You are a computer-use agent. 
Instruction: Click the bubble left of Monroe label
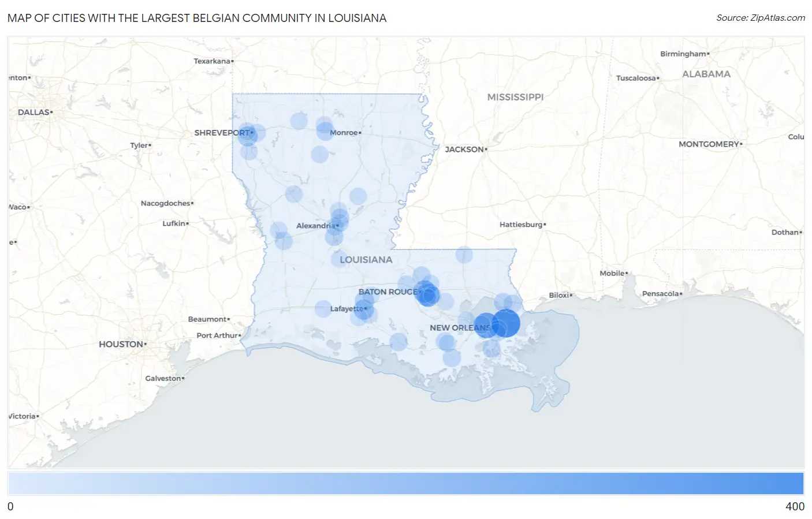point(325,130)
